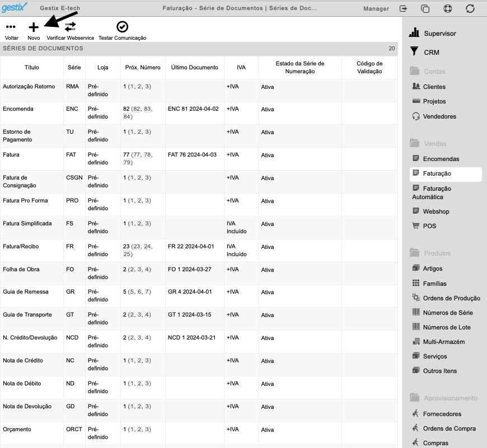
Task: Click the Artigos sidebar icon
Action: [416, 268]
